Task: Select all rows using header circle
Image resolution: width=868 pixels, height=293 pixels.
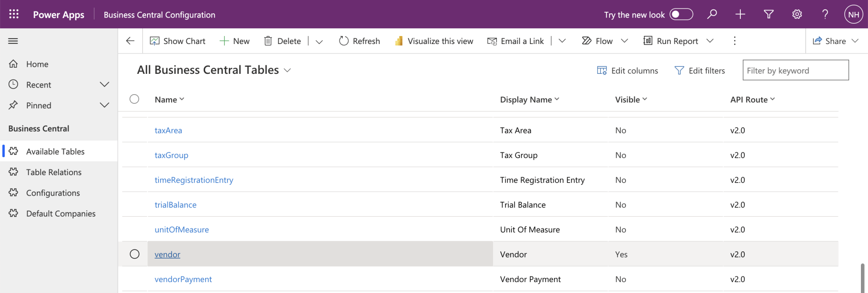Action: click(135, 99)
